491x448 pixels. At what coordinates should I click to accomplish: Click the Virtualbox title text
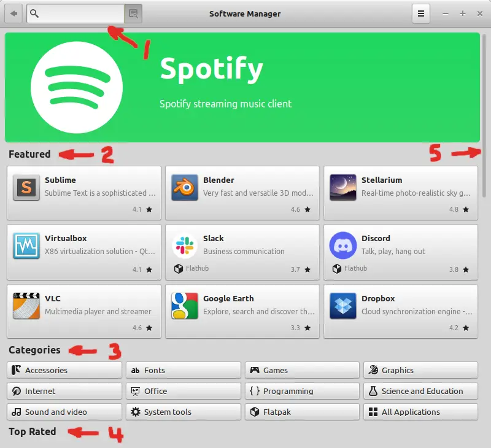pos(66,238)
